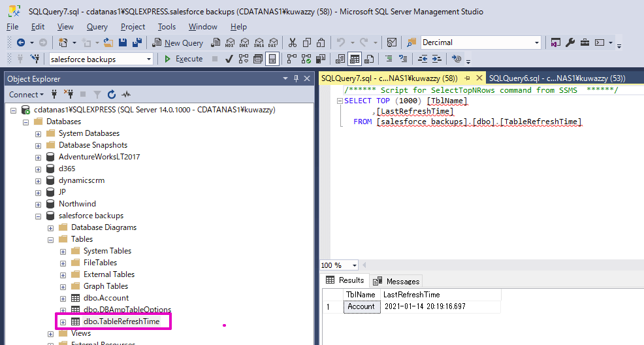Select the dbo.TableRefreshTime table
The width and height of the screenshot is (644, 345).
pyautogui.click(x=121, y=321)
